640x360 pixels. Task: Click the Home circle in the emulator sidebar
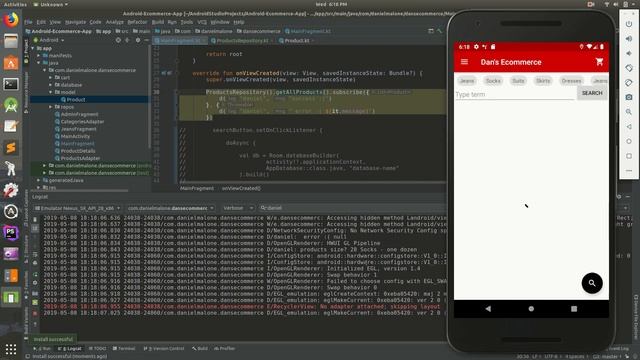(x=629, y=141)
